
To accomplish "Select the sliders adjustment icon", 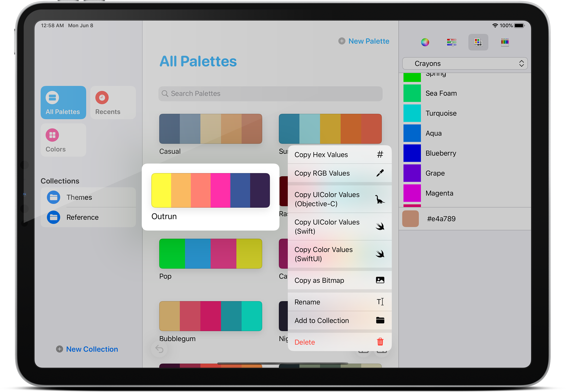I will click(x=452, y=42).
